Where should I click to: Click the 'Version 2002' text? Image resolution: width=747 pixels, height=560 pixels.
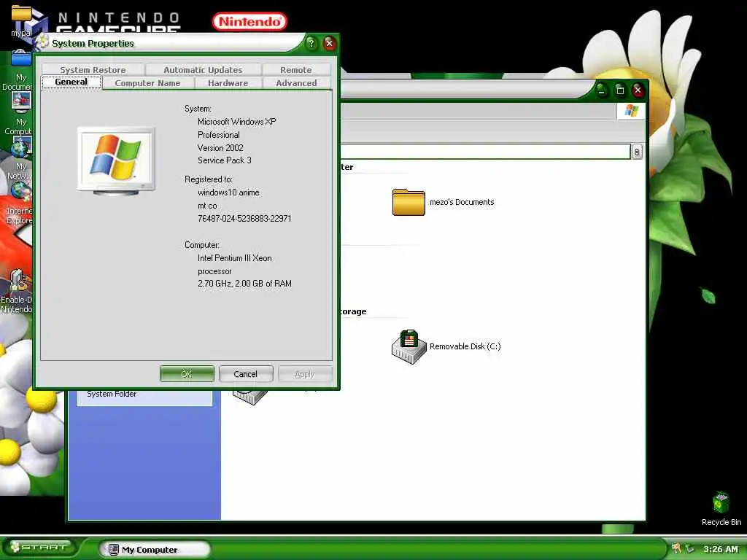coord(220,147)
